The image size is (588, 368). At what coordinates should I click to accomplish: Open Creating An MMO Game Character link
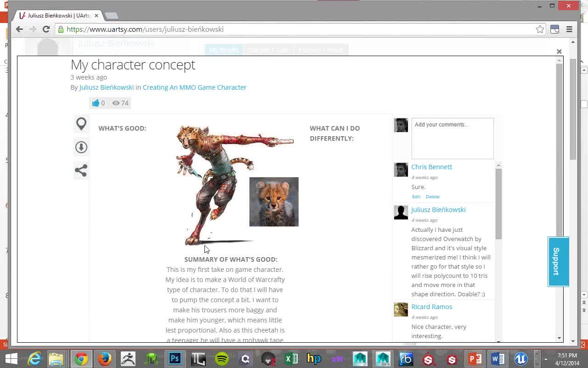(x=194, y=87)
